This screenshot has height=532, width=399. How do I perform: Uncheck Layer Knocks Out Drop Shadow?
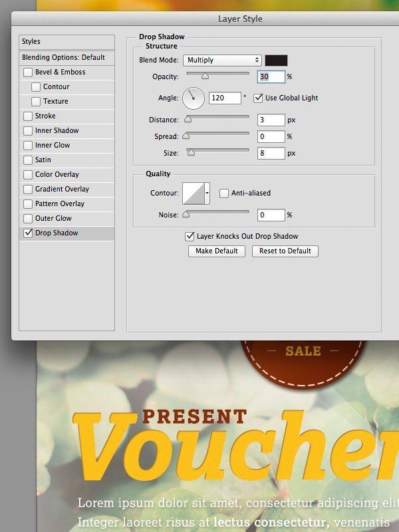(x=190, y=237)
